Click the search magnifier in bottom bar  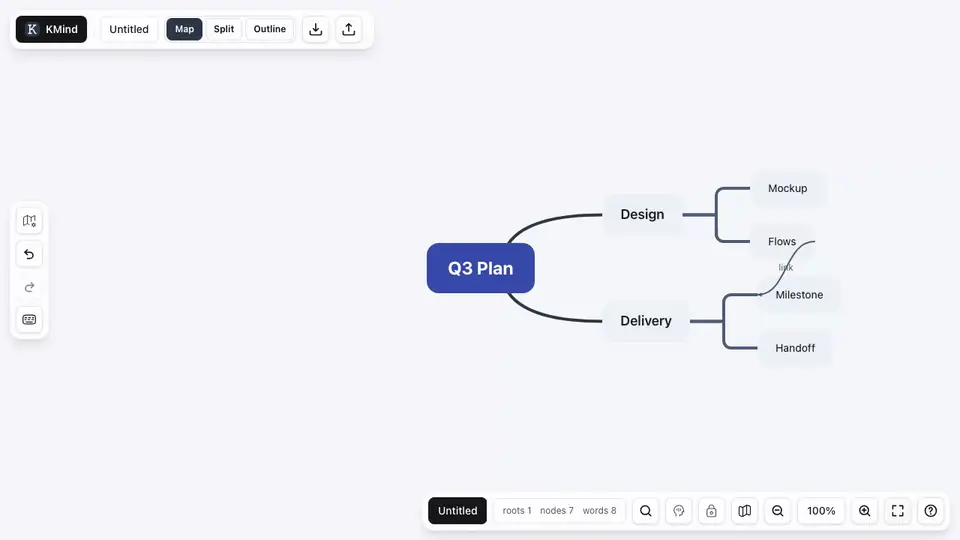(645, 511)
